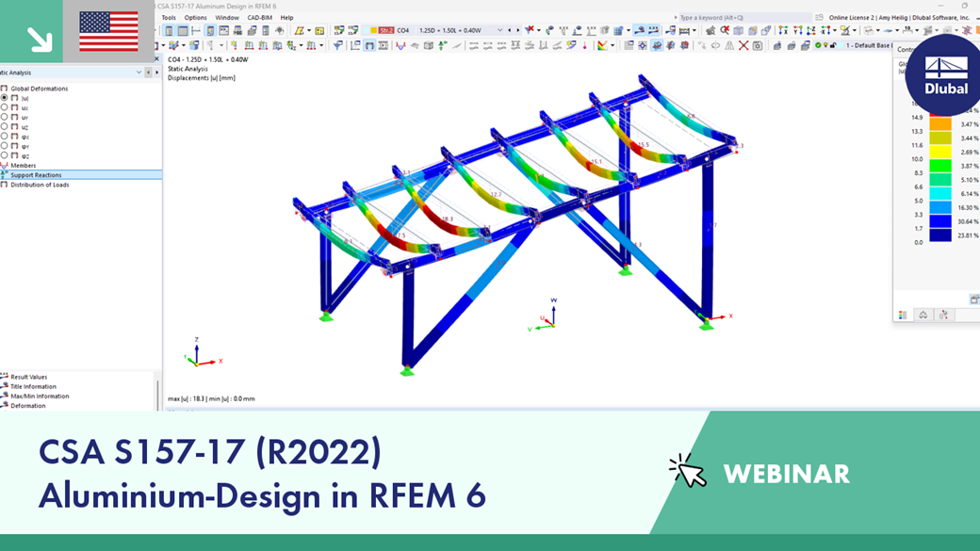
Task: Click the red X delete icon
Action: pos(743,45)
